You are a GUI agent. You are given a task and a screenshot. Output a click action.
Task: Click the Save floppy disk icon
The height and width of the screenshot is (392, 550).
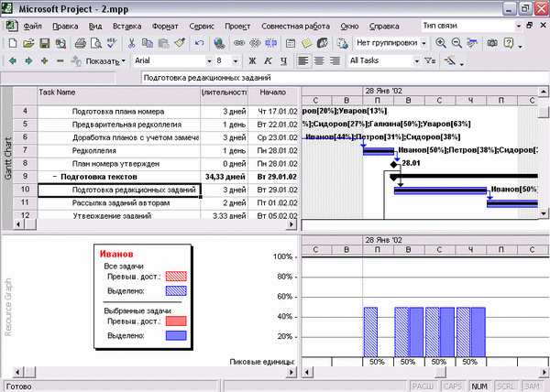[45, 43]
